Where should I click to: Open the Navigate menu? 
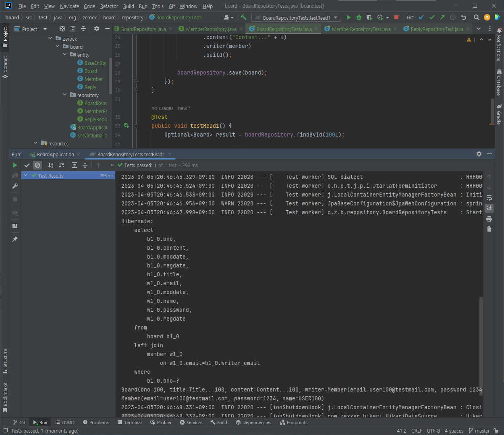[69, 6]
